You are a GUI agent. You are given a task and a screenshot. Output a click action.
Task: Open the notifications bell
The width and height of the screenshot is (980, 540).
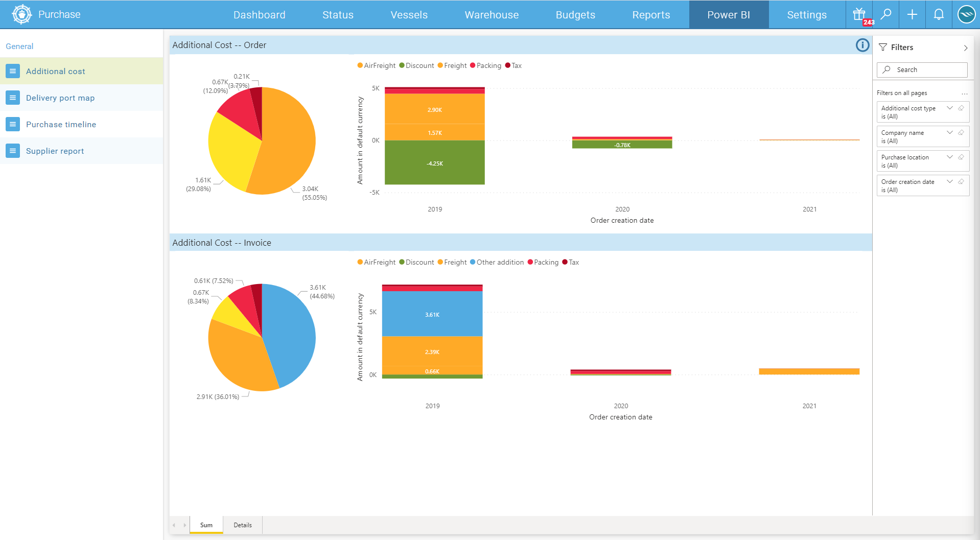pos(939,15)
